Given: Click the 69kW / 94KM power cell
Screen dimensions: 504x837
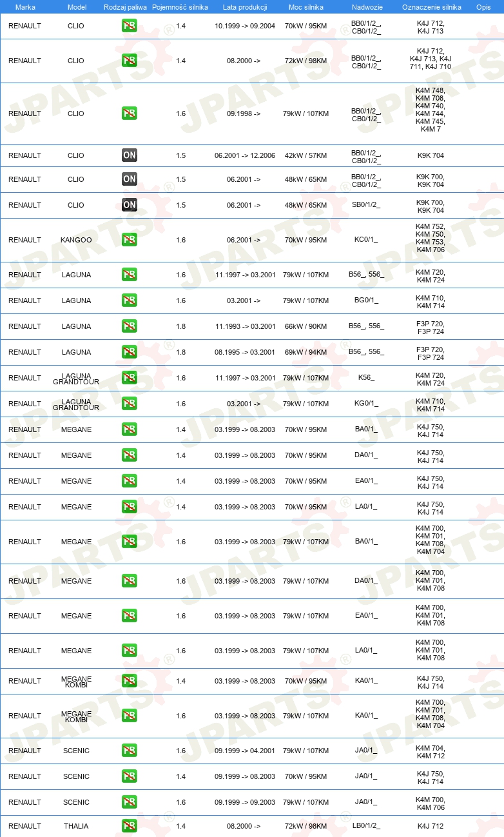Looking at the screenshot, I should (x=305, y=352).
